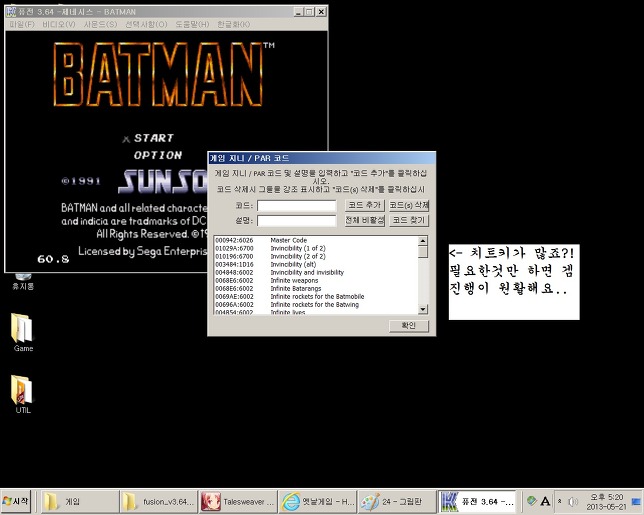Click the 전체 비활성 button

[365, 220]
